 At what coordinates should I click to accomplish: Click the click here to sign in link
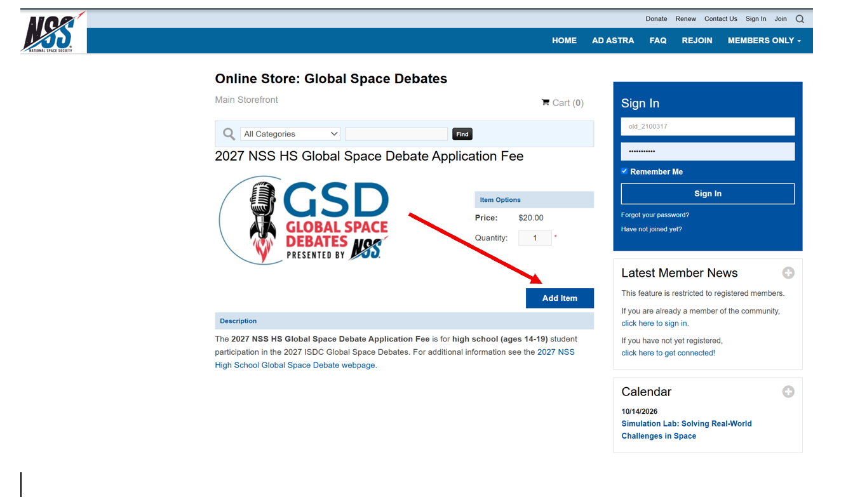pos(655,323)
